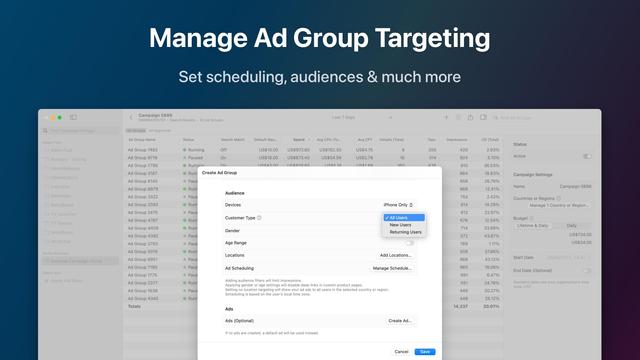Viewport: 640px width, 360px height.
Task: Select New Users customer type
Action: (404, 225)
